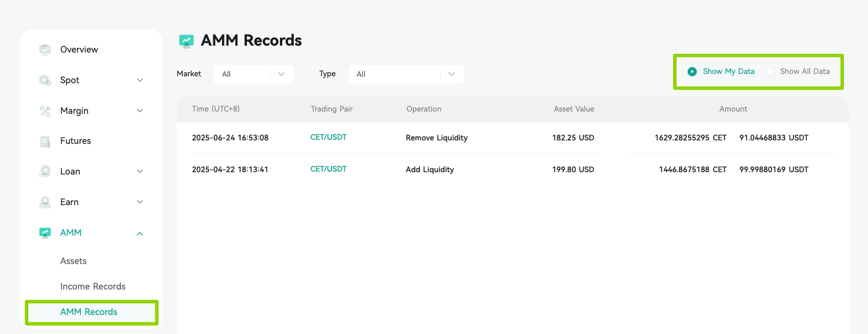Image resolution: width=868 pixels, height=334 pixels.
Task: Expand the Spot menu chevron
Action: click(x=140, y=80)
